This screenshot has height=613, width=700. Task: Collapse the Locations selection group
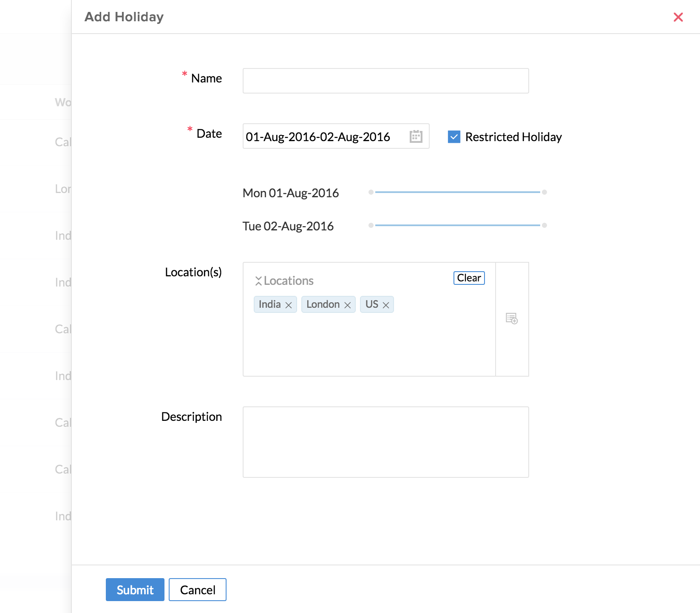tap(258, 281)
